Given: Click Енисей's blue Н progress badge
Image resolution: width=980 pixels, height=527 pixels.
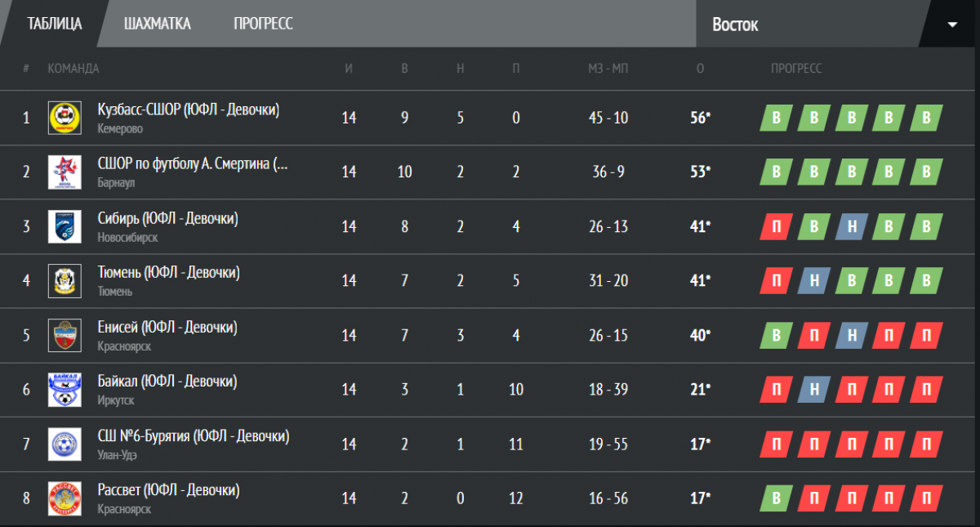Looking at the screenshot, I should pyautogui.click(x=851, y=336).
